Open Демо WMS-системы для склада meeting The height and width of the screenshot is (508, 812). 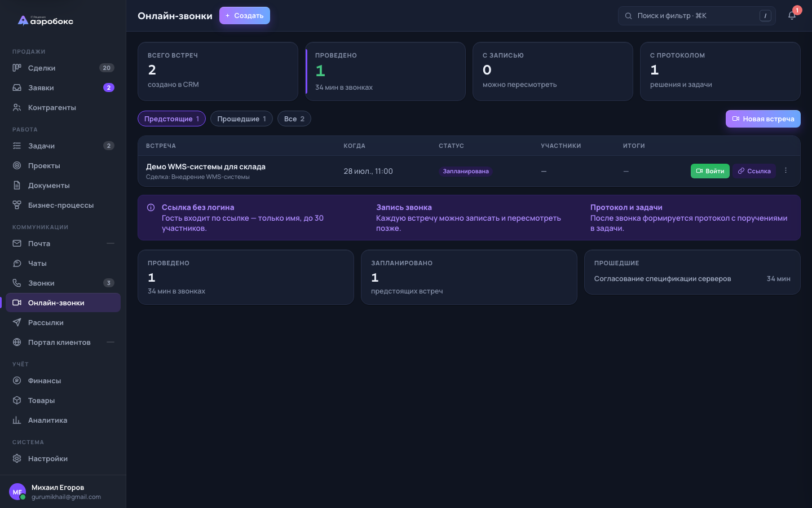pyautogui.click(x=206, y=167)
